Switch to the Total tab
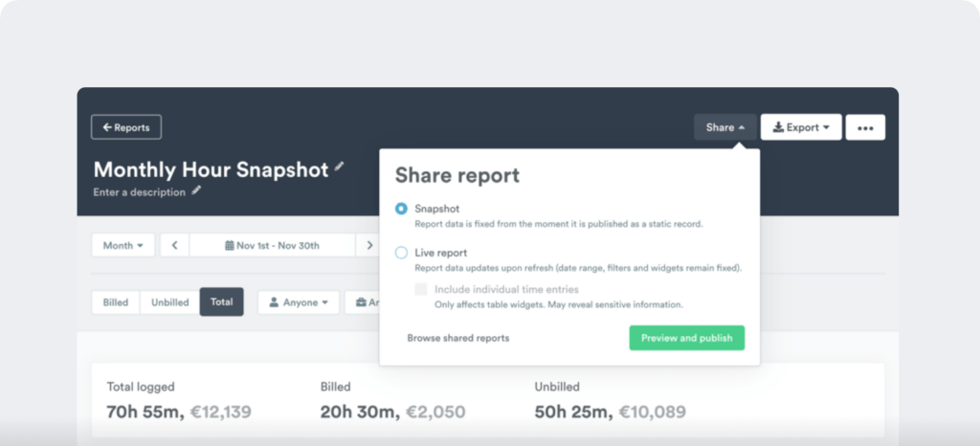 tap(222, 301)
